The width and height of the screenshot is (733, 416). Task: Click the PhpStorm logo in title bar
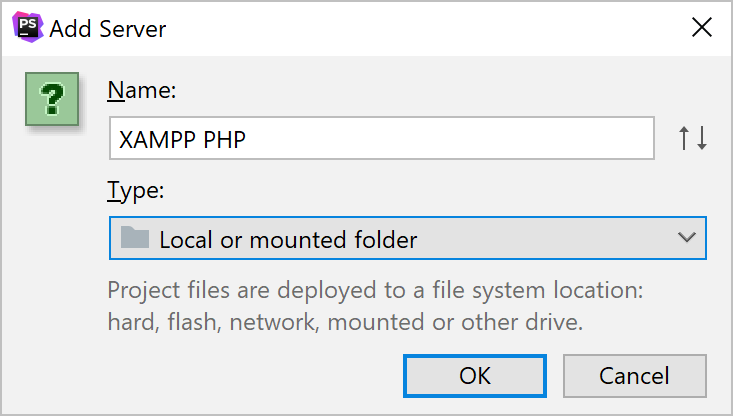[28, 28]
